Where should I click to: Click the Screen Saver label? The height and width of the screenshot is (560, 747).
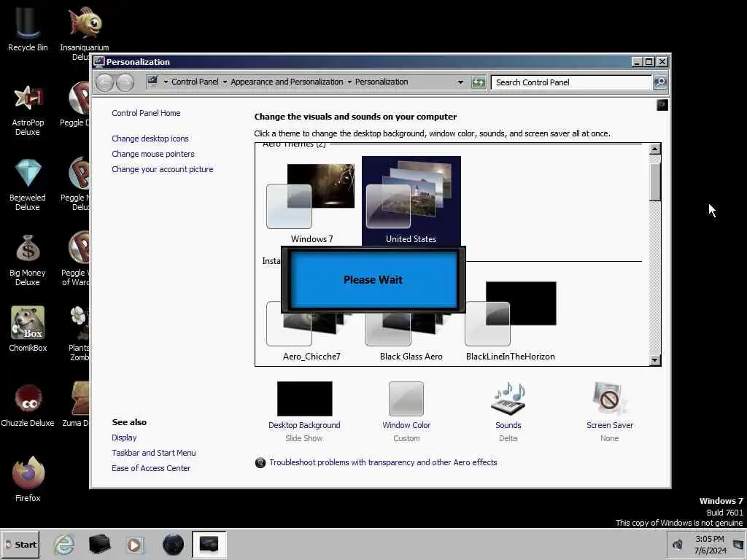click(610, 425)
